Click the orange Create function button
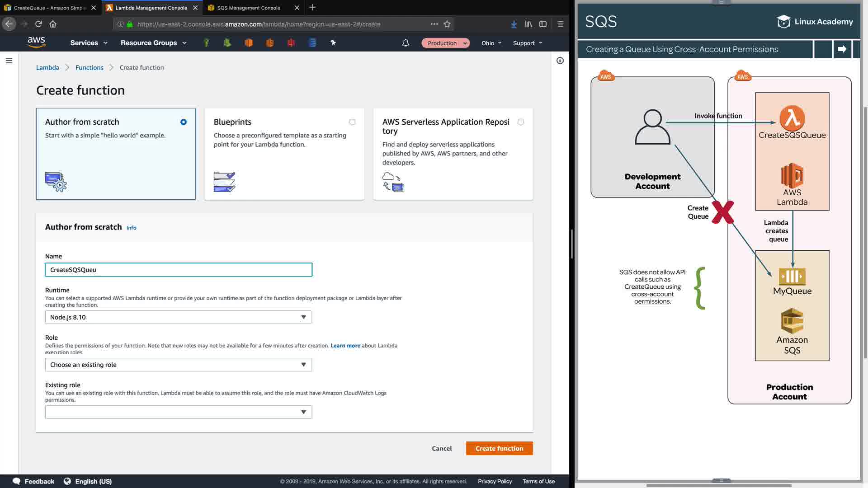This screenshot has width=868, height=488. coord(499,448)
